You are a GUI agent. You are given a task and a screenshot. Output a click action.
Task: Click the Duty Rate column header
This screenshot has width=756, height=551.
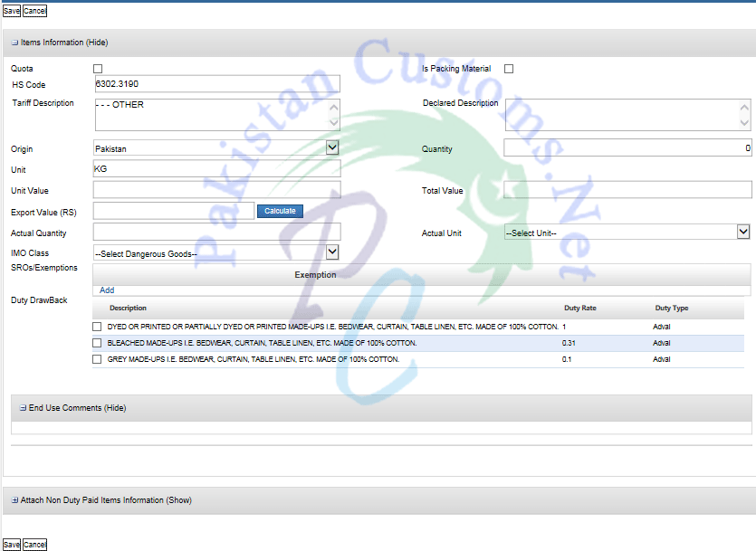pyautogui.click(x=580, y=308)
